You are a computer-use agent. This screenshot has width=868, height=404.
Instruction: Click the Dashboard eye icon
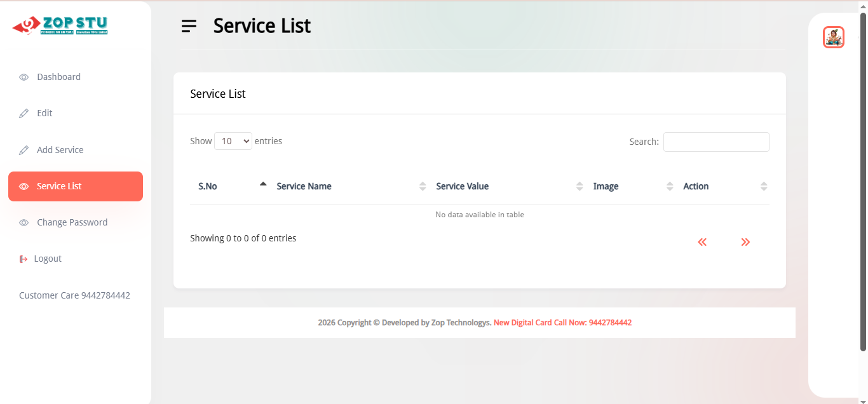[24, 77]
